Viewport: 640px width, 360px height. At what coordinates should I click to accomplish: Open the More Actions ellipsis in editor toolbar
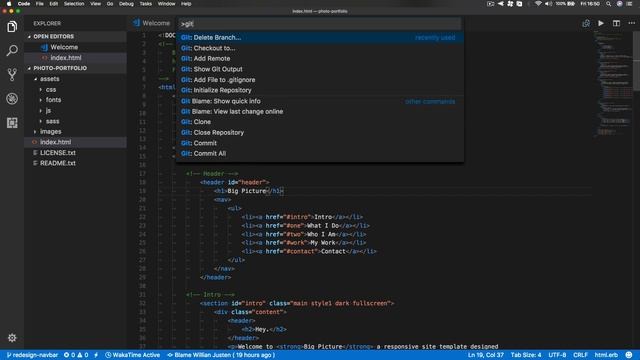click(631, 23)
